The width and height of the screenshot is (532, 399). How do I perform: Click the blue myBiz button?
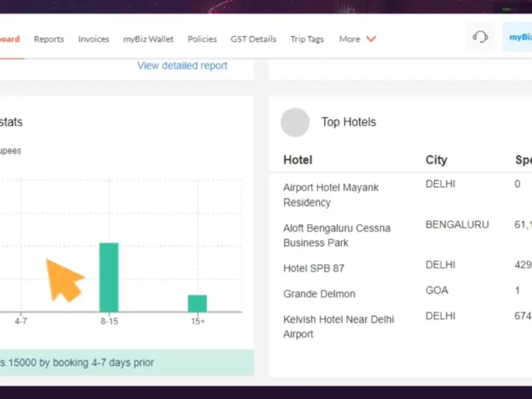(x=519, y=37)
